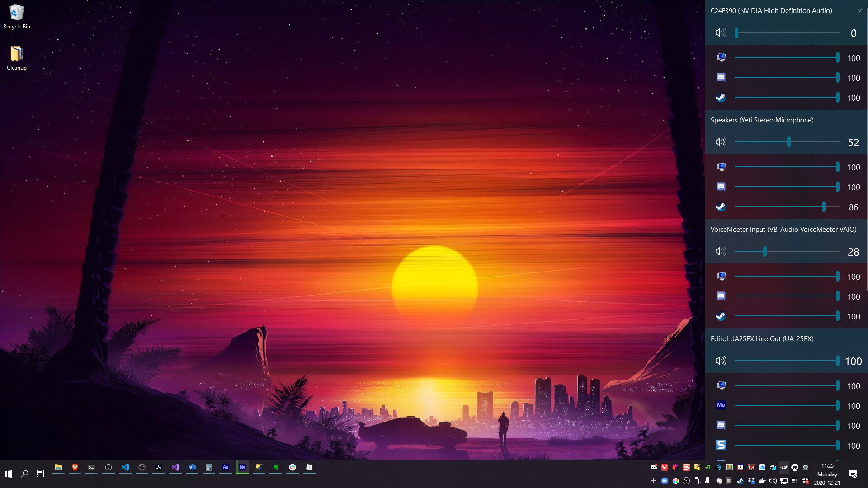Click Discord icon under Edirol UA25EX
The image size is (868, 488).
[721, 425]
